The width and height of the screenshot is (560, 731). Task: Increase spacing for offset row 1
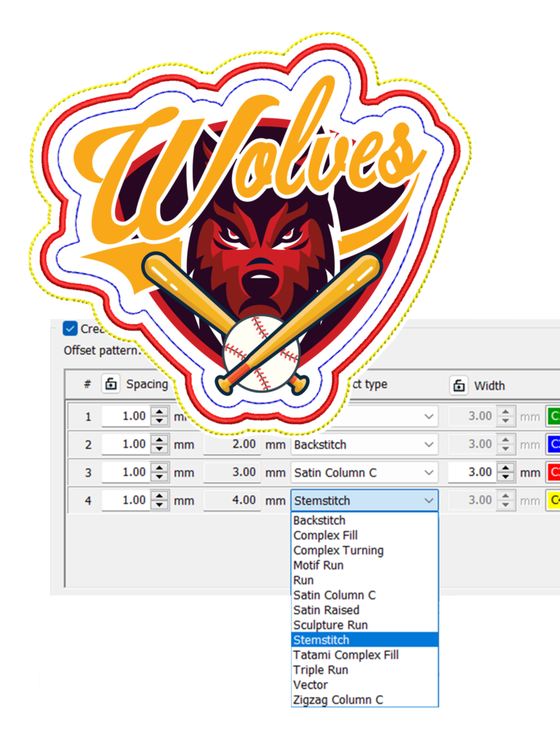(161, 412)
